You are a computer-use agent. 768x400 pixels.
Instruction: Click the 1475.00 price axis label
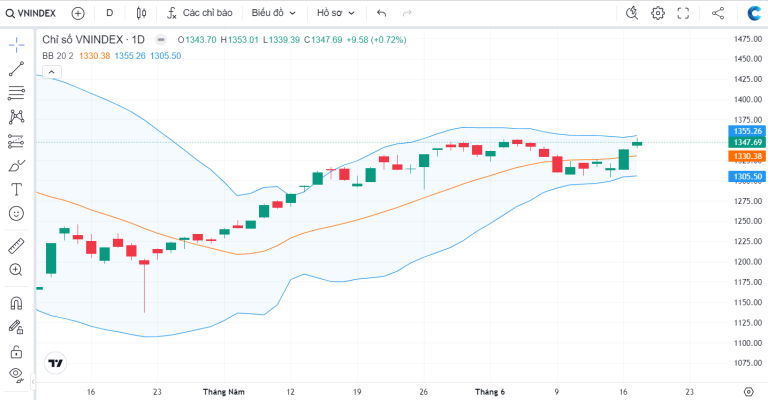click(x=747, y=39)
